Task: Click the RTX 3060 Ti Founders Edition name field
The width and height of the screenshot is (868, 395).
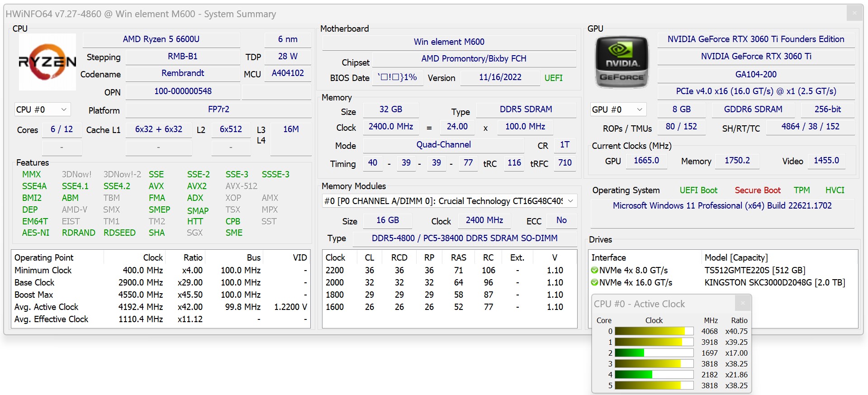Action: (x=756, y=39)
